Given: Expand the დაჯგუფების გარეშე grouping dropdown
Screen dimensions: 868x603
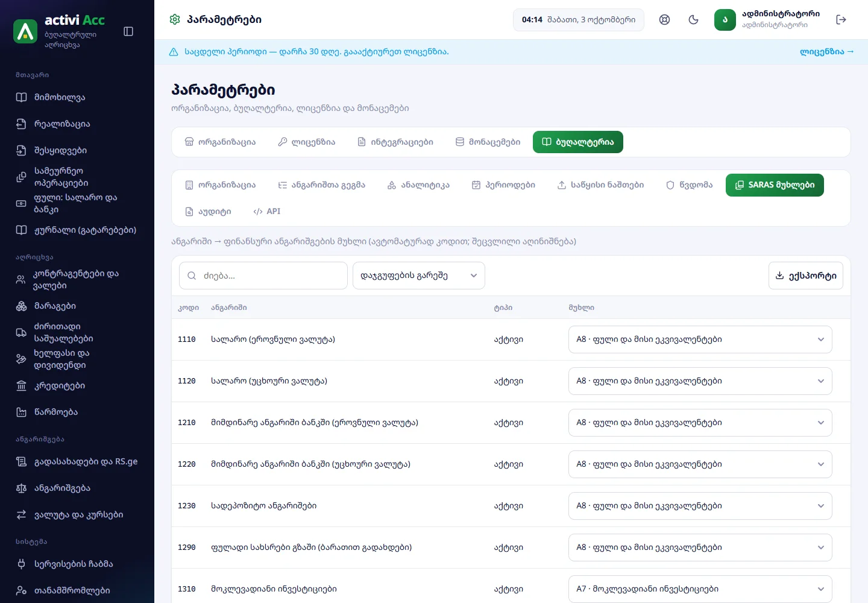Looking at the screenshot, I should click(419, 276).
